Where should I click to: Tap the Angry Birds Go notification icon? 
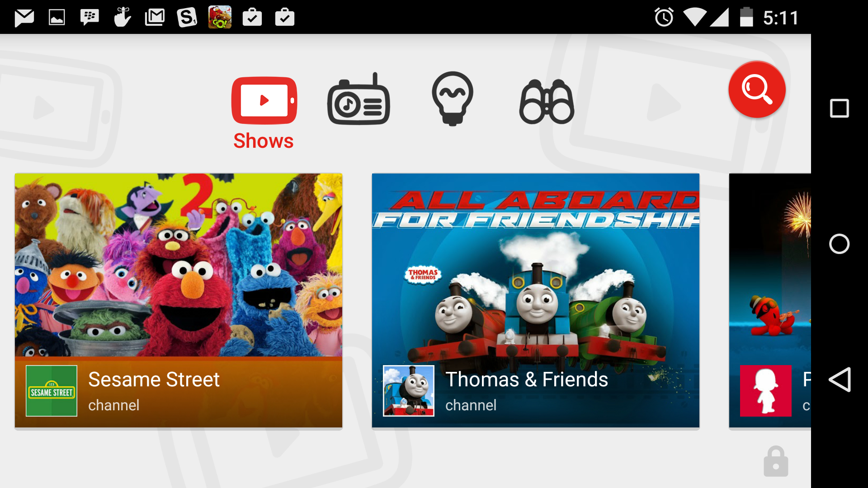click(220, 17)
